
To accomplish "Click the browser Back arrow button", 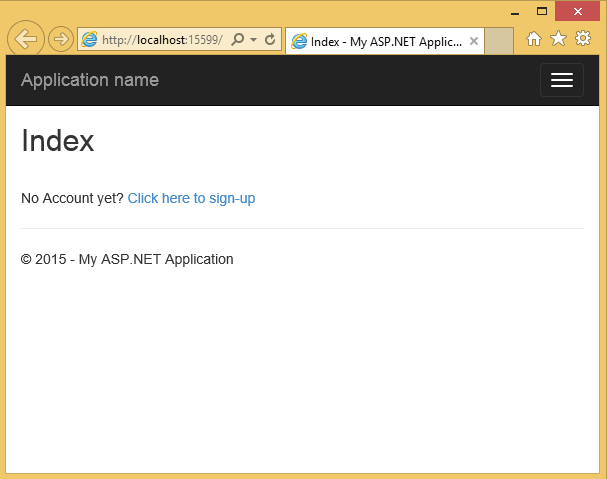I will pos(26,39).
